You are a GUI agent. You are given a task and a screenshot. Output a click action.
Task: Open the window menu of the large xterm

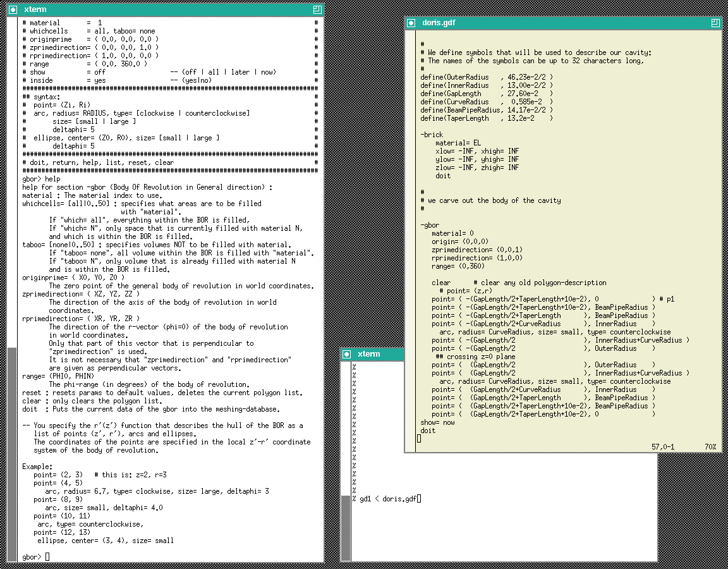pyautogui.click(x=13, y=9)
